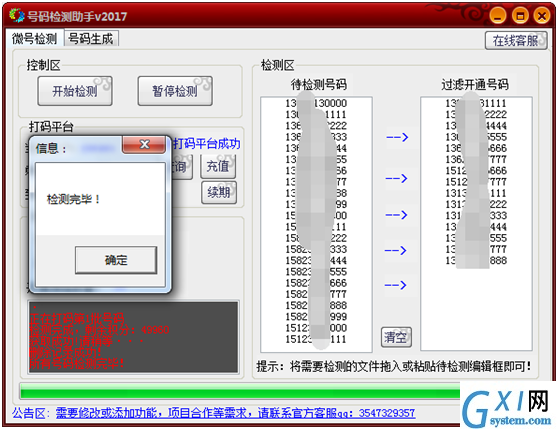Click the app logo icon in title bar

pos(16,16)
